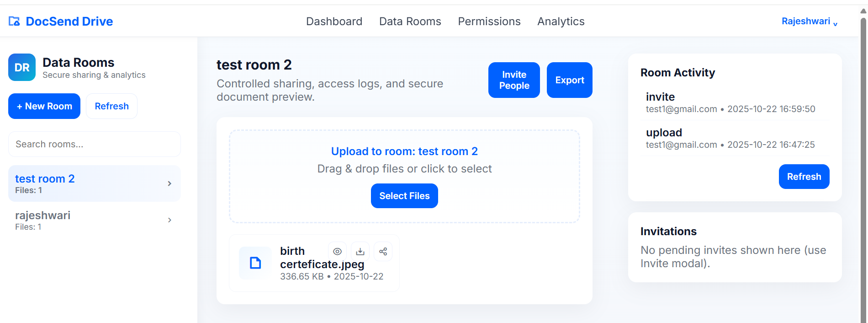Viewport: 868px width, 323px height.
Task: Switch to the Permissions page
Action: pyautogui.click(x=489, y=22)
